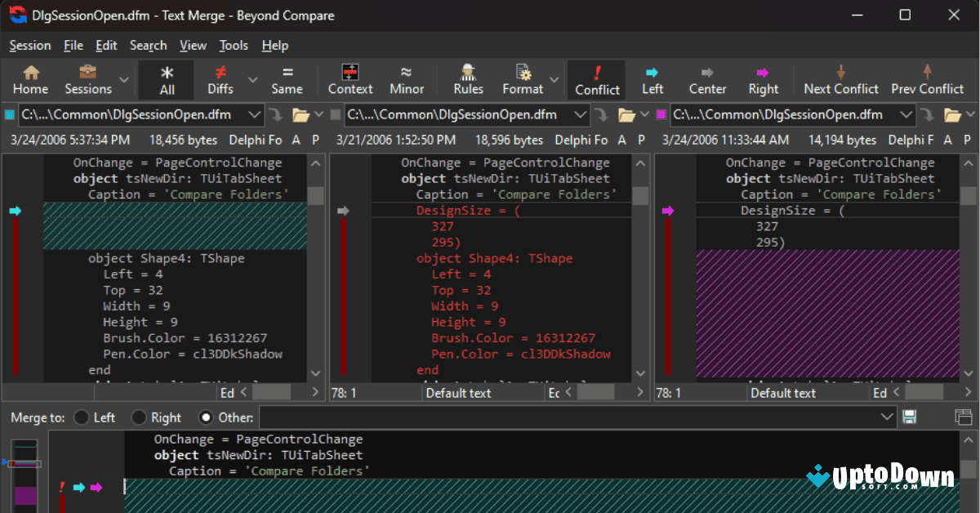Click the Minor differences toolbar icon
Viewport: 980px width, 513px height.
[407, 79]
